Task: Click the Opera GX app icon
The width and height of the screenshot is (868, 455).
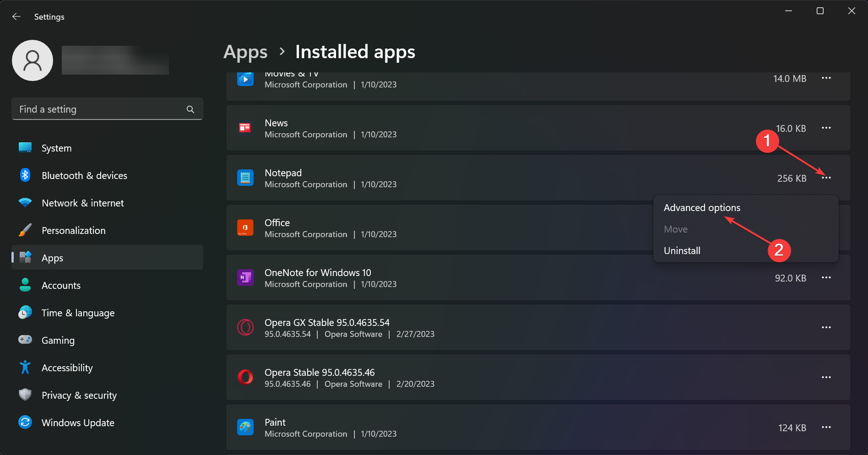Action: (x=245, y=327)
